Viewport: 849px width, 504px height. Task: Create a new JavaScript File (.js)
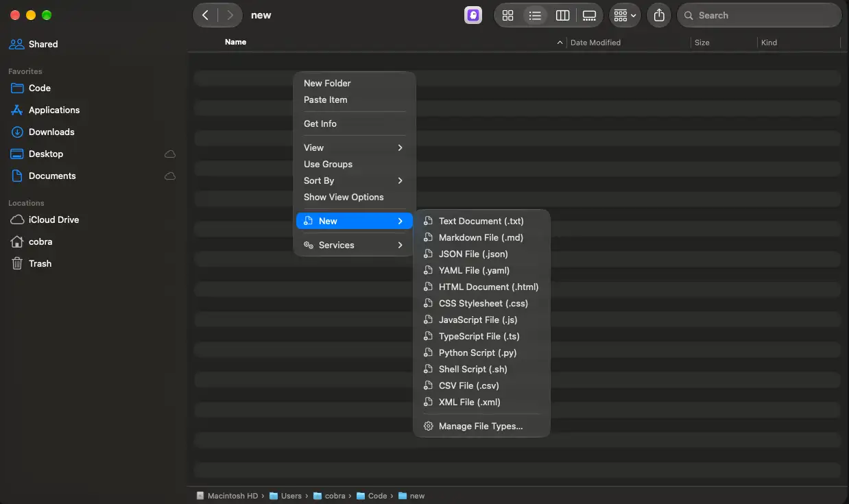pos(481,320)
